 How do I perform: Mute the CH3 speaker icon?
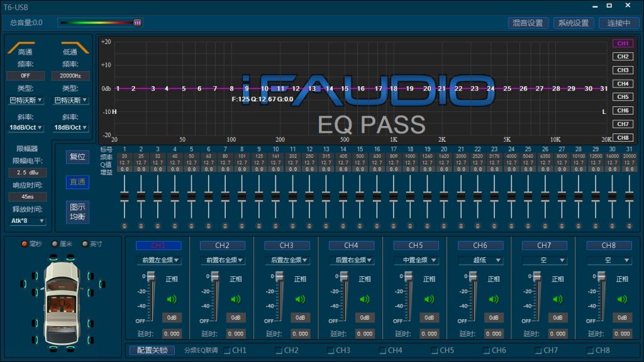pos(300,299)
